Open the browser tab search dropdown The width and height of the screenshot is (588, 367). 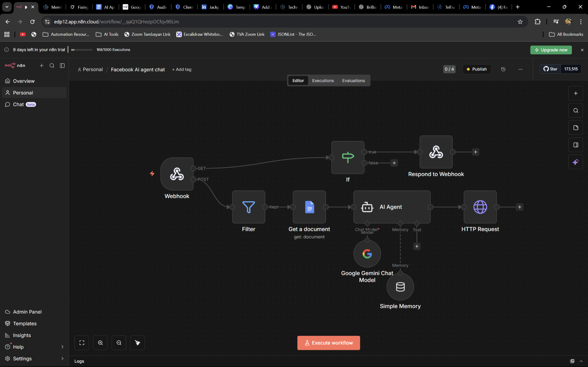coord(7,7)
